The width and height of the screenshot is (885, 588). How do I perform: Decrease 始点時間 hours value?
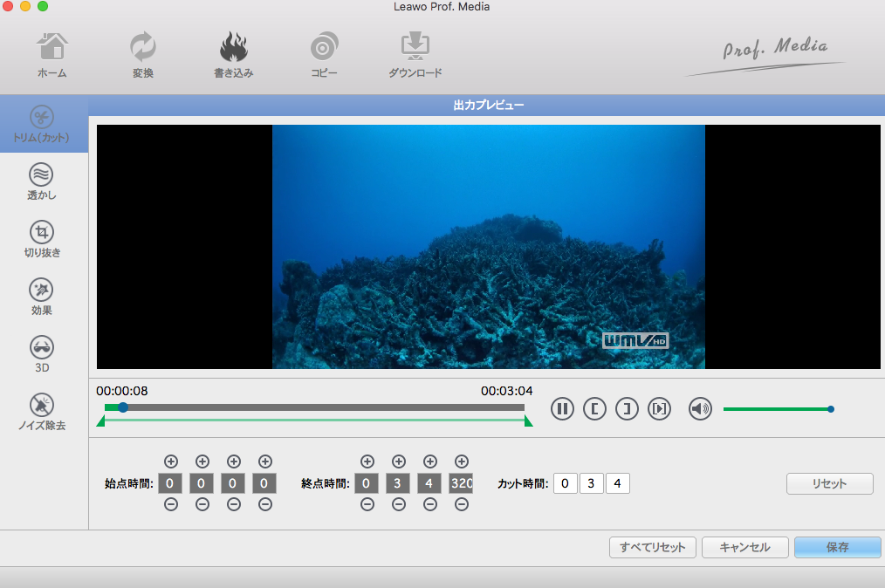(x=171, y=504)
